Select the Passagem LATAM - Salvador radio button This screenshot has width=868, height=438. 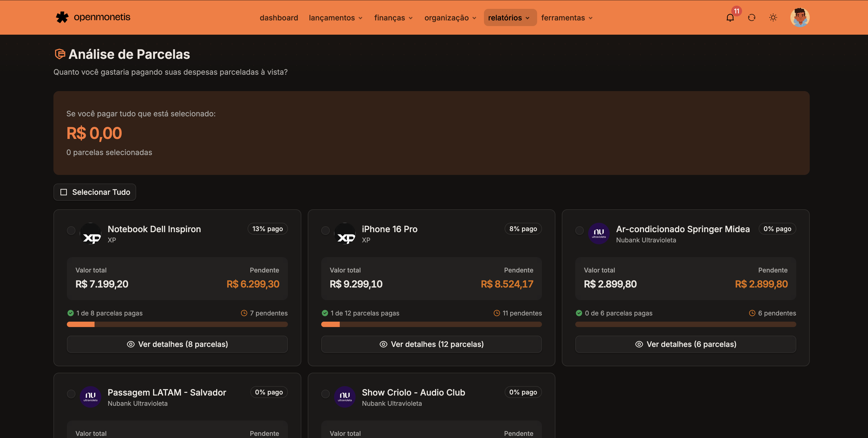(71, 394)
